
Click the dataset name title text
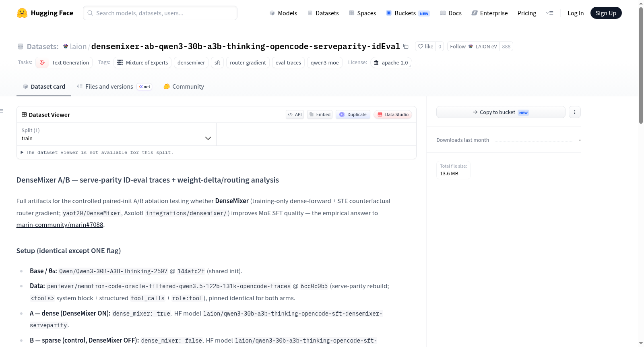[246, 46]
